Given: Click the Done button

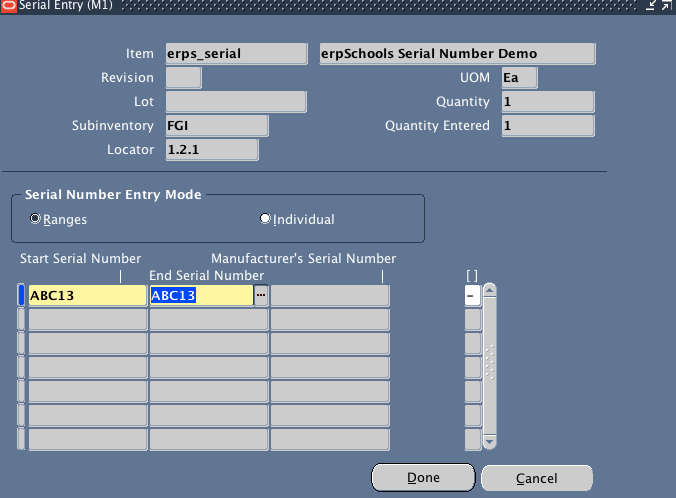Looking at the screenshot, I should [423, 478].
